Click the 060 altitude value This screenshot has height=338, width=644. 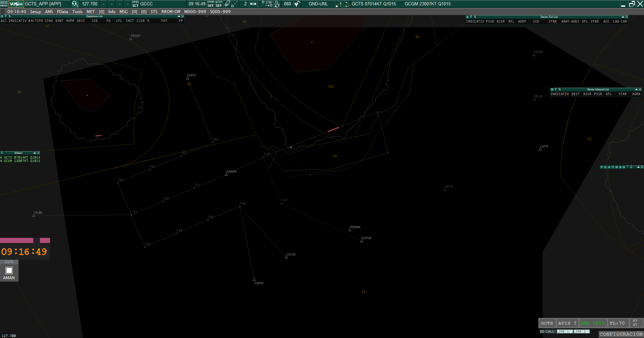pos(287,4)
